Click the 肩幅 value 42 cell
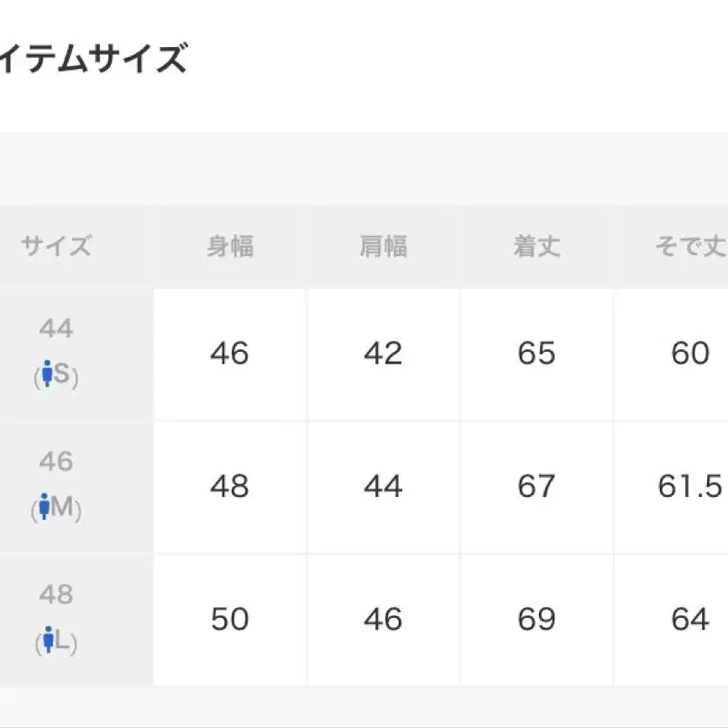Image resolution: width=728 pixels, height=728 pixels. coord(384,354)
